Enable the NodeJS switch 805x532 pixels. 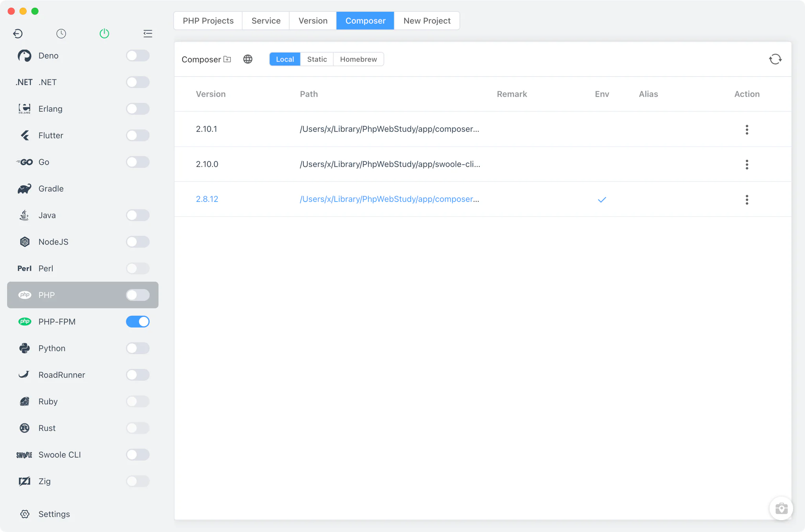pos(138,242)
